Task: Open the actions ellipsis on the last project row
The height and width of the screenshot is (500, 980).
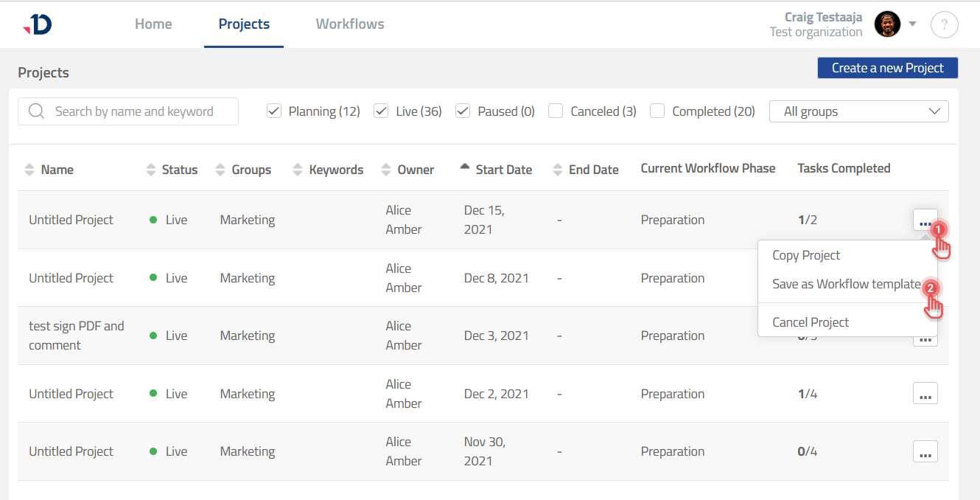Action: click(925, 451)
